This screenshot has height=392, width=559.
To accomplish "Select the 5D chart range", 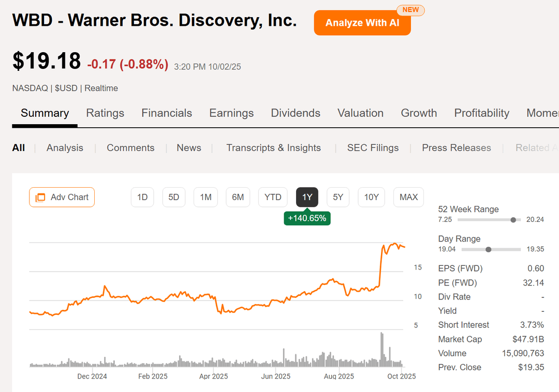I will coord(174,197).
